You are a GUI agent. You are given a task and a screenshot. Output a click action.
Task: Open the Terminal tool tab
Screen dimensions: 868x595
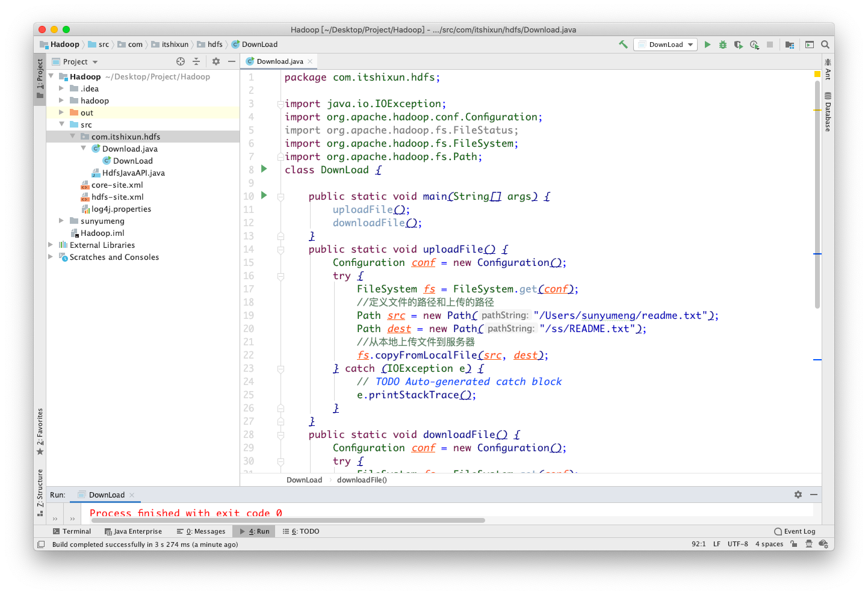click(72, 531)
